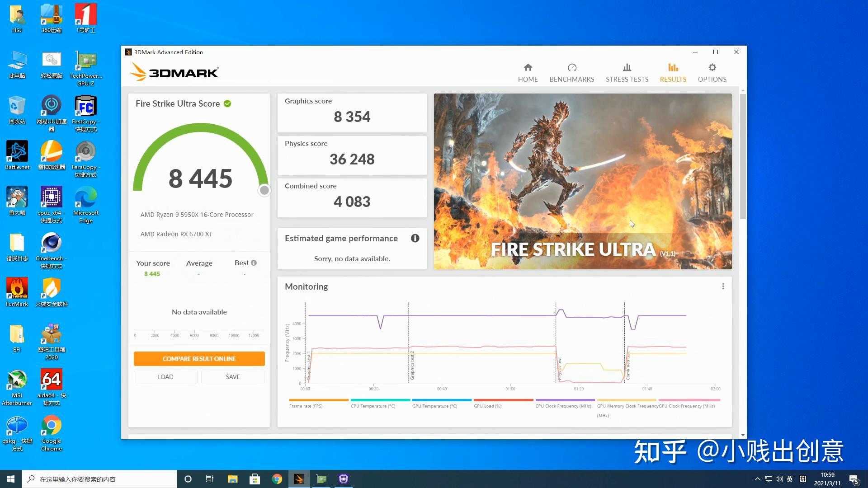Click the SAVE result button

232,376
